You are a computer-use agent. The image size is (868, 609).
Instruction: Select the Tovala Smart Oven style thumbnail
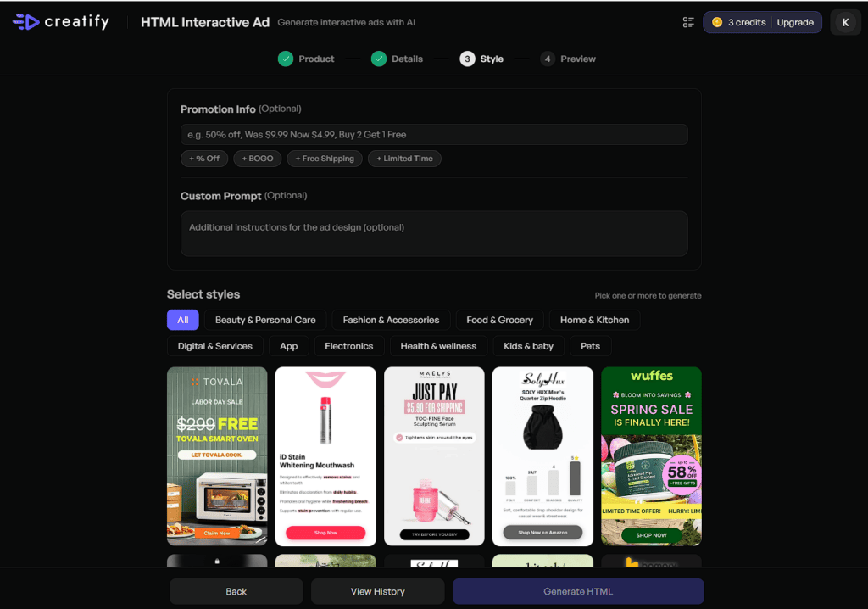coord(217,456)
